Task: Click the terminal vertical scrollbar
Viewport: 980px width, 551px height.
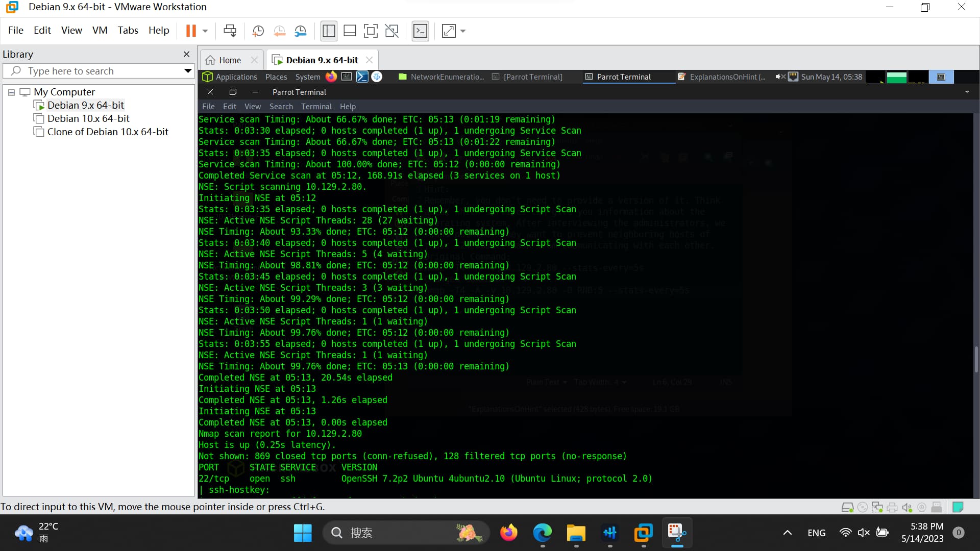Action: (975, 359)
